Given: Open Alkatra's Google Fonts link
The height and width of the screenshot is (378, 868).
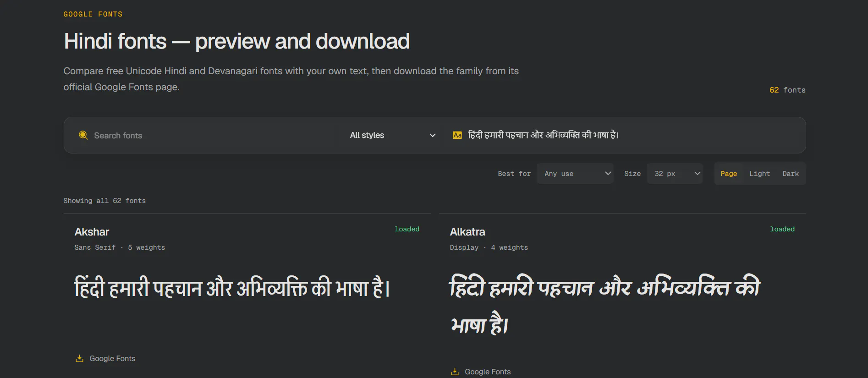Looking at the screenshot, I should [481, 372].
